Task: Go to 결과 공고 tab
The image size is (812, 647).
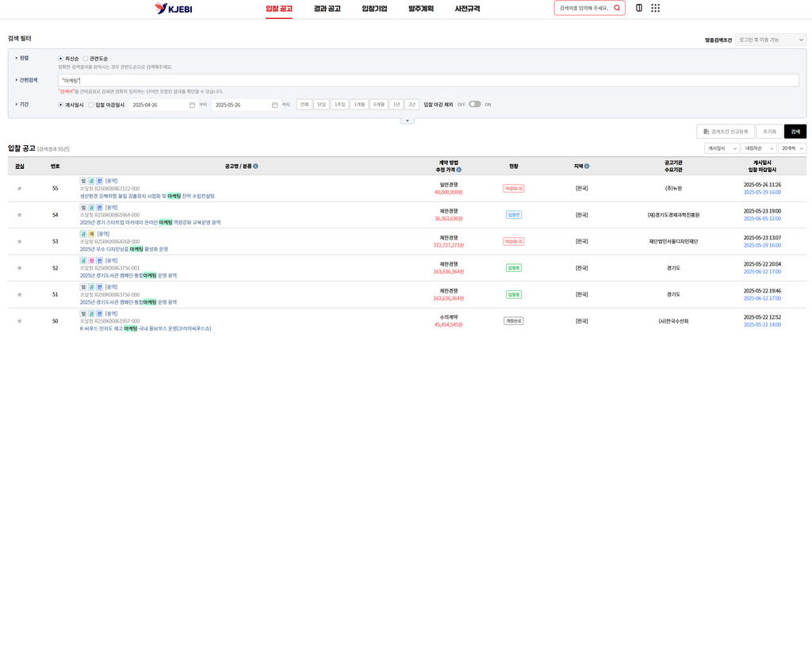Action: pos(327,9)
